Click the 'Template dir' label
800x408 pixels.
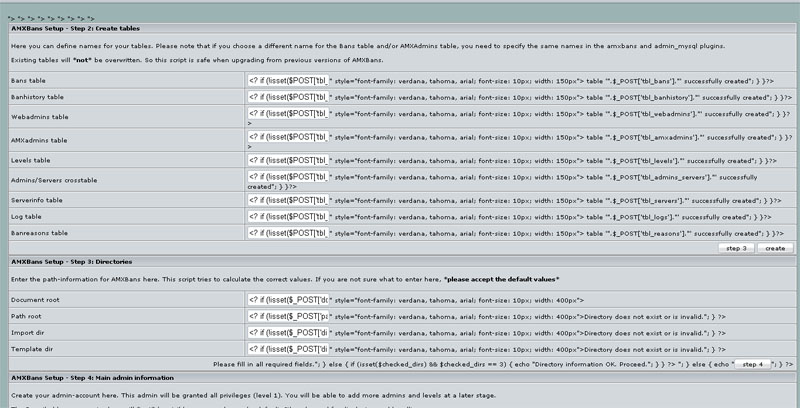point(32,349)
